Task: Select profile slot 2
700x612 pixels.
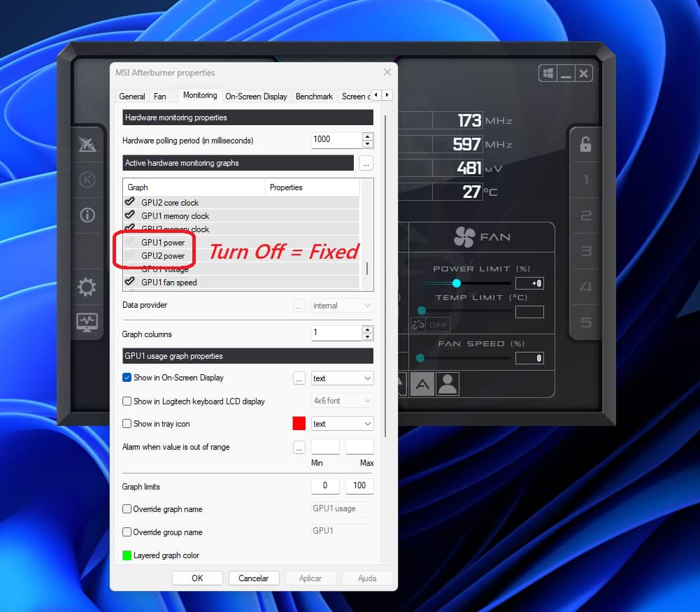Action: click(586, 215)
